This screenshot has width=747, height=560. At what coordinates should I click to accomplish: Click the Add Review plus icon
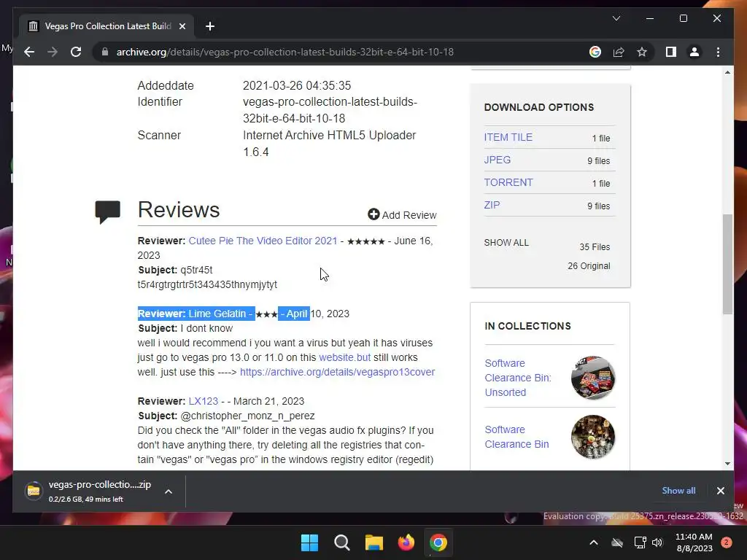[x=373, y=214]
